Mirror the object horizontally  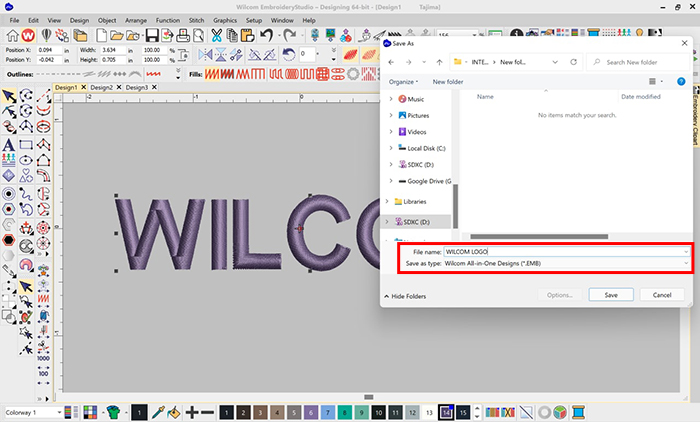click(x=205, y=55)
